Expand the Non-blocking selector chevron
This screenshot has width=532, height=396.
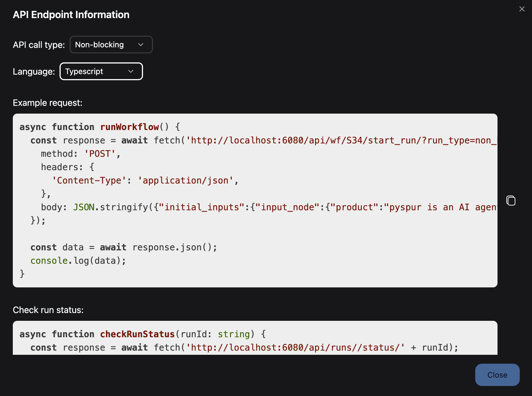pyautogui.click(x=141, y=45)
